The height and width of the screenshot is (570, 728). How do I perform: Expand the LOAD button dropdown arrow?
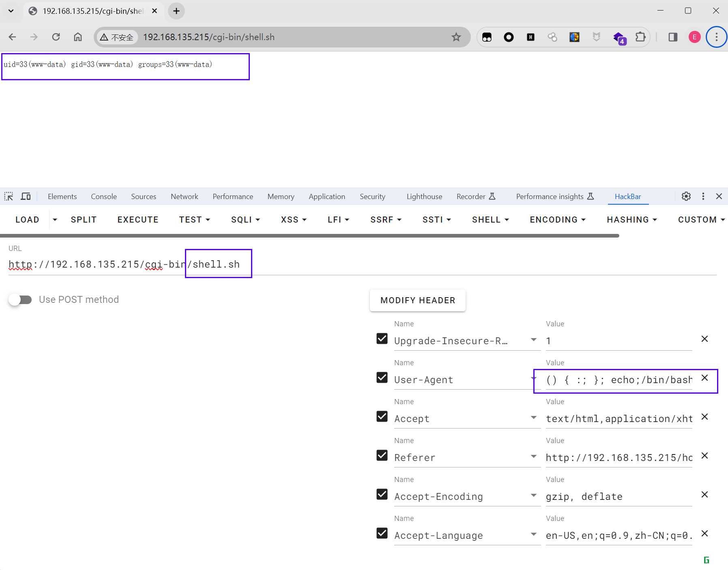point(55,219)
